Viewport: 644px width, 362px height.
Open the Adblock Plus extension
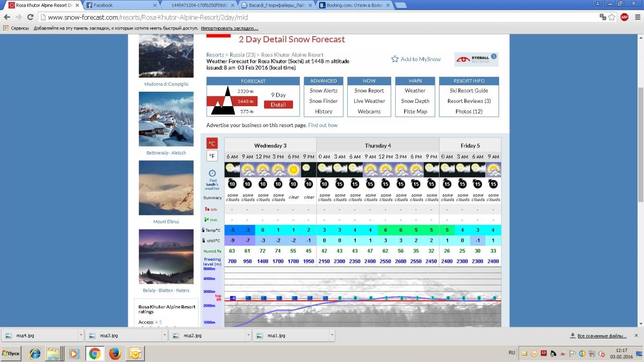coord(624,17)
